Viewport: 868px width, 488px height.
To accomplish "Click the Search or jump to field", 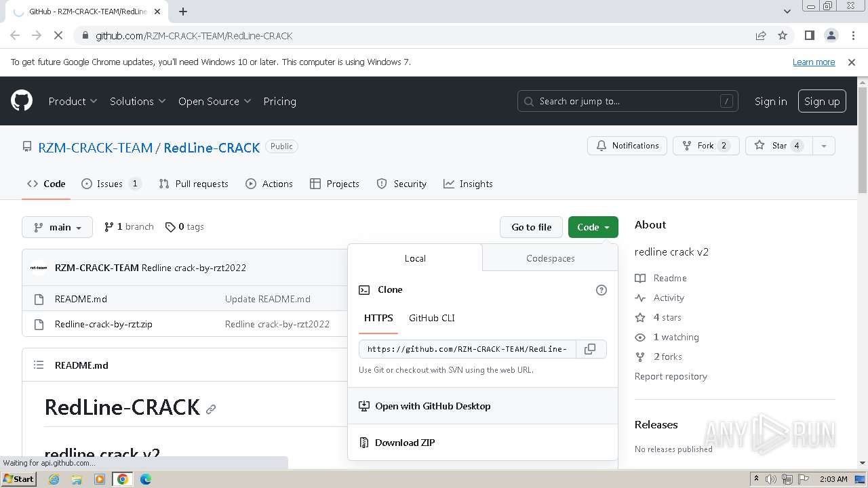I will coord(627,101).
